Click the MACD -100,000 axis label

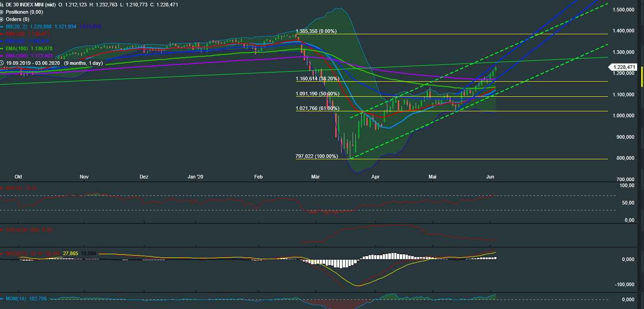tap(625, 284)
